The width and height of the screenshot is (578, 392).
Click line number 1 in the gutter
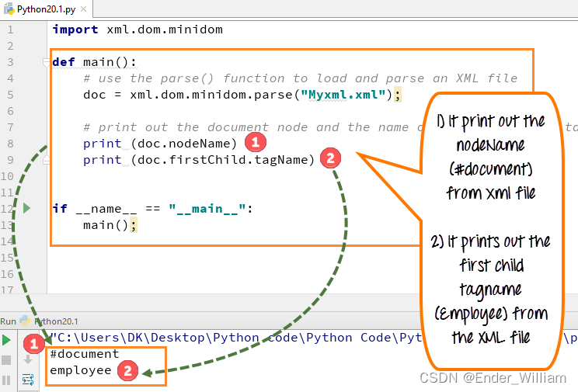[10, 29]
